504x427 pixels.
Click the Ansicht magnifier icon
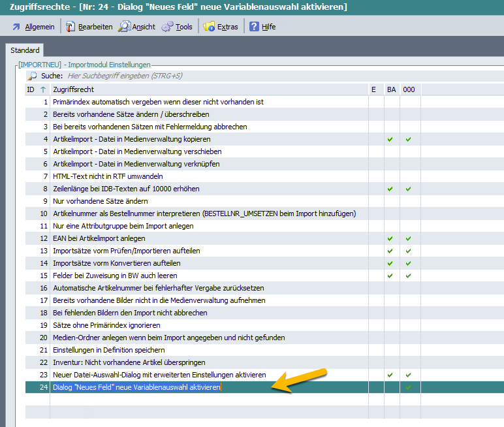(x=123, y=27)
